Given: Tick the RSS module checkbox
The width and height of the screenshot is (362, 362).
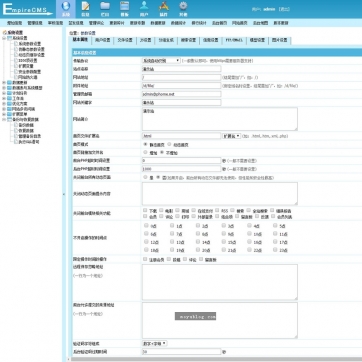Looking at the screenshot, I should 217,210.
